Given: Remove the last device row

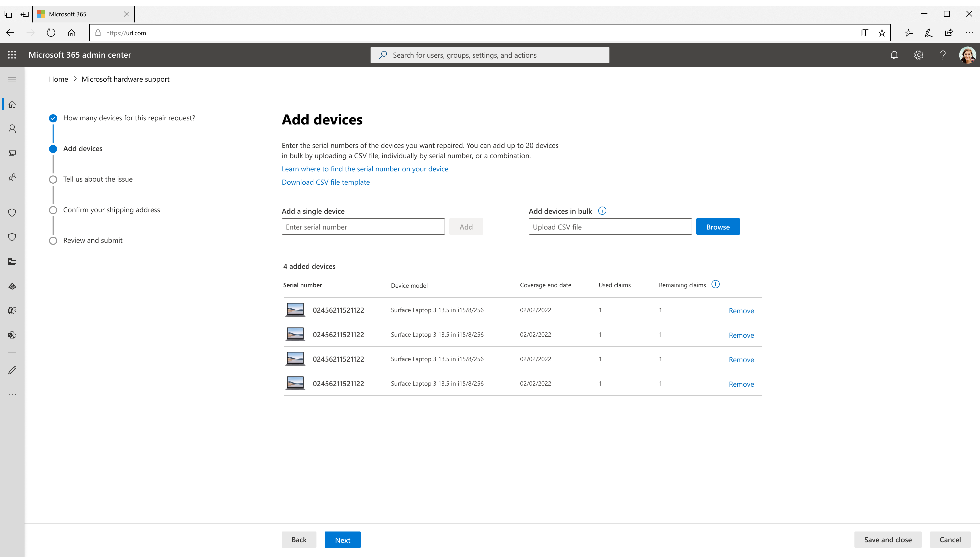Looking at the screenshot, I should (x=741, y=384).
